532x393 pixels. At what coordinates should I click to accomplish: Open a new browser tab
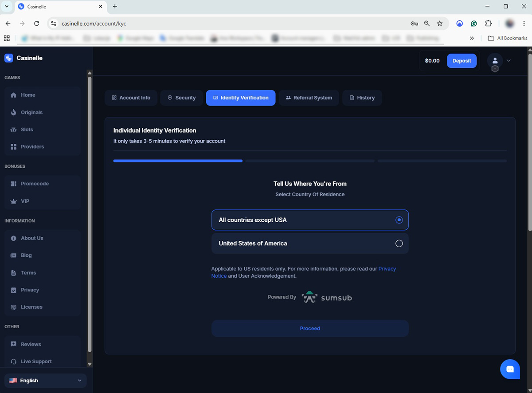[x=115, y=7]
